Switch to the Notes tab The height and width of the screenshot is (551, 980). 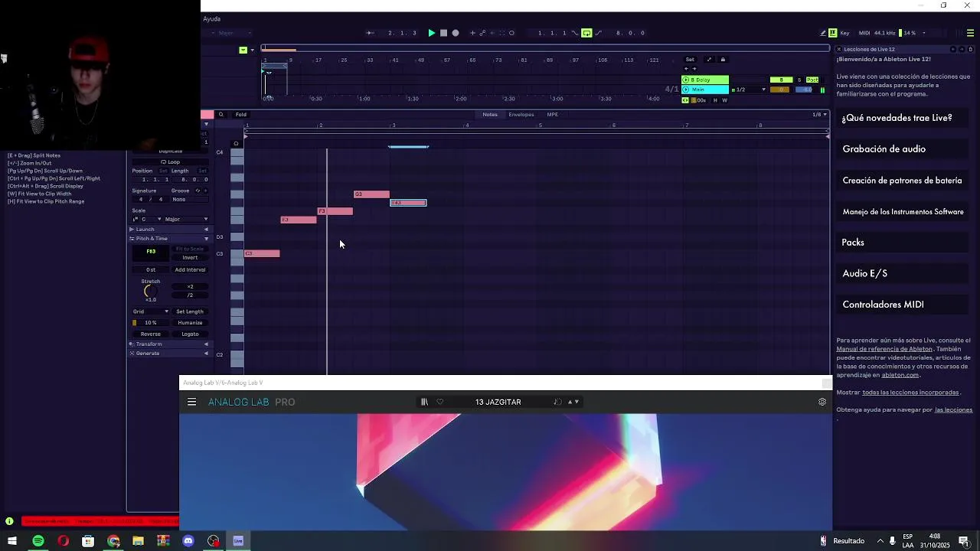[x=490, y=115]
